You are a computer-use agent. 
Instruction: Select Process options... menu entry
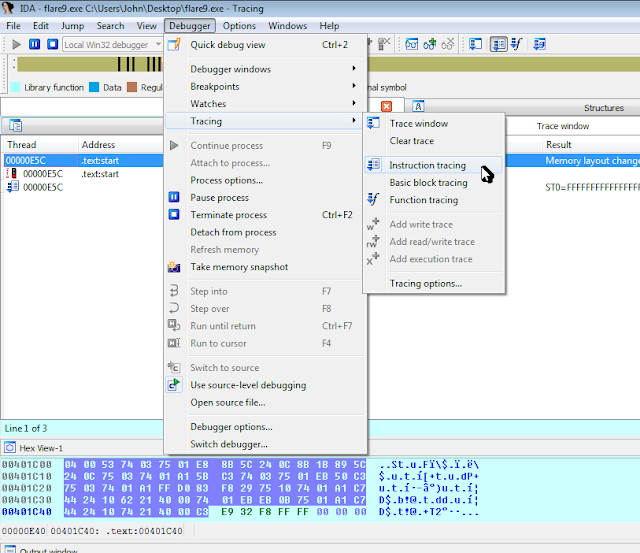(264, 180)
